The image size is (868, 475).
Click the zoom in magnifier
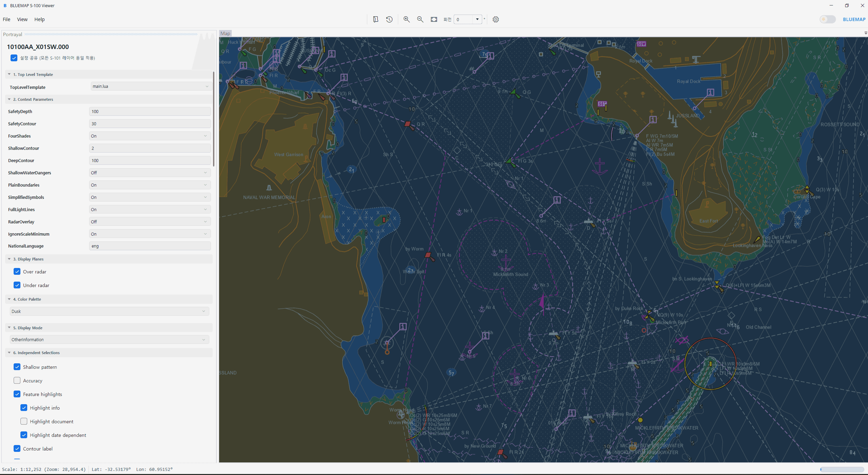[x=406, y=19]
